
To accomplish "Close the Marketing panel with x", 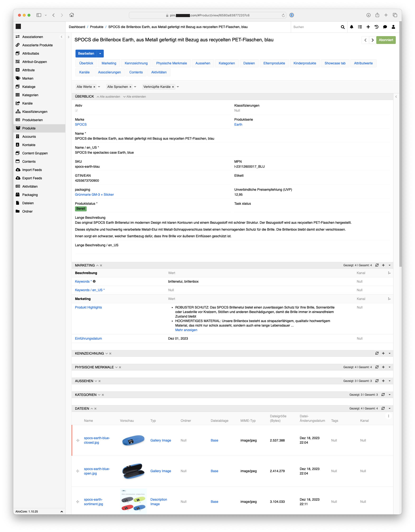I will pos(101,266).
